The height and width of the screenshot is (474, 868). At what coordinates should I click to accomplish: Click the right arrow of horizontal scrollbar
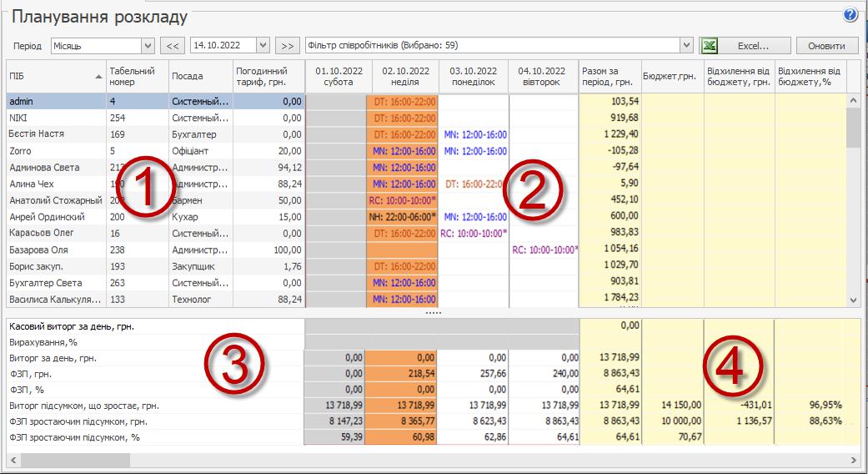tap(853, 460)
